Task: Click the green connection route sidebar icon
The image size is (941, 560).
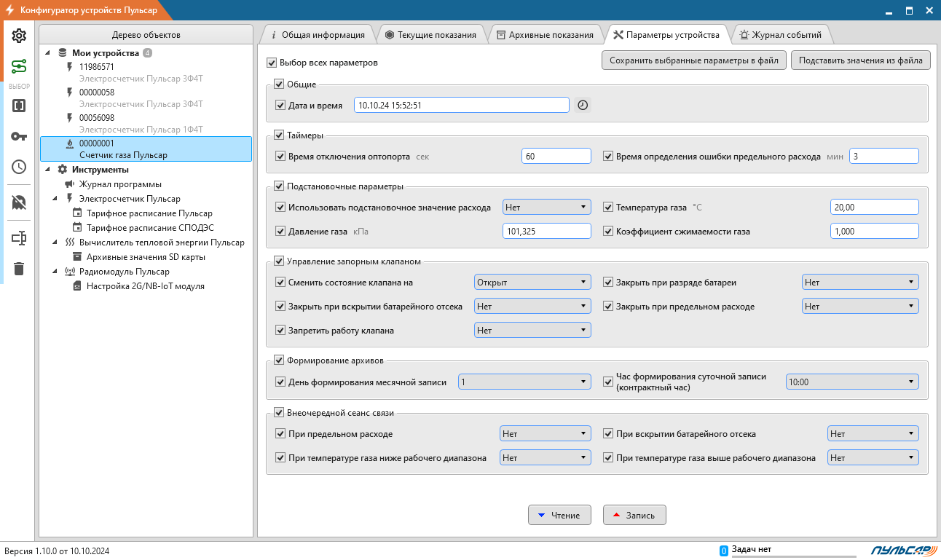Action: click(x=19, y=67)
